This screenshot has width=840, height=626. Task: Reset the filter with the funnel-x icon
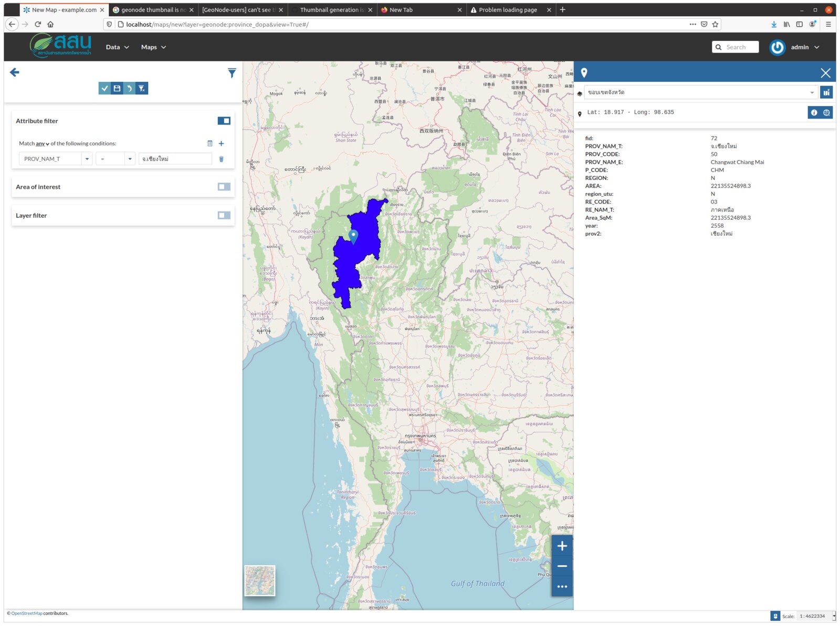tap(142, 88)
